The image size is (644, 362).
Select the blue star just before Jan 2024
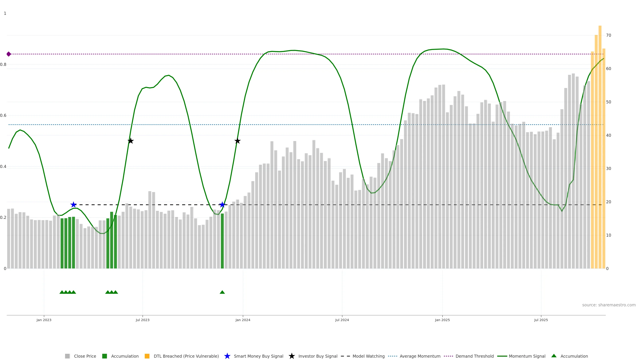[x=222, y=205]
